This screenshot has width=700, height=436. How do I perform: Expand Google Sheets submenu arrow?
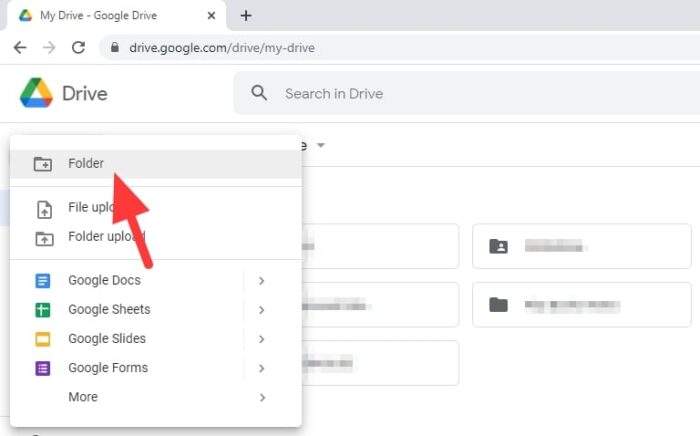coord(262,310)
